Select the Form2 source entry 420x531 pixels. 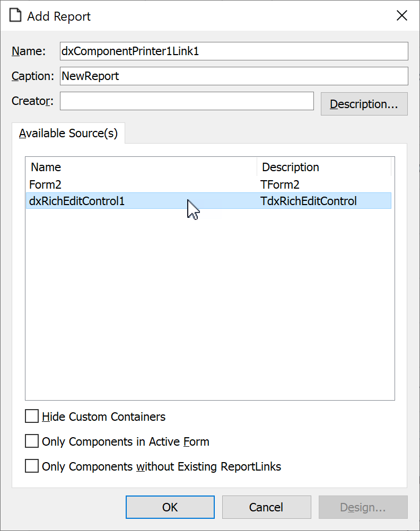(106, 184)
